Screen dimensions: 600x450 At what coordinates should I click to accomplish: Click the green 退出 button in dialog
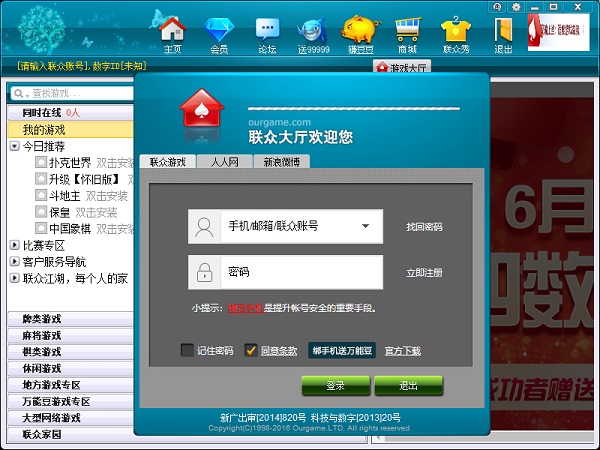[408, 385]
